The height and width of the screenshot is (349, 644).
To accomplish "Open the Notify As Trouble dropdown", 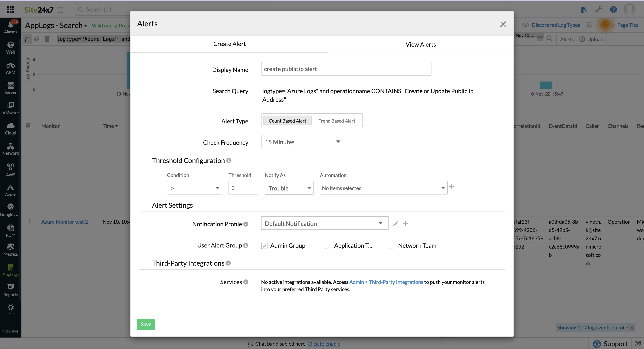I will tap(289, 188).
